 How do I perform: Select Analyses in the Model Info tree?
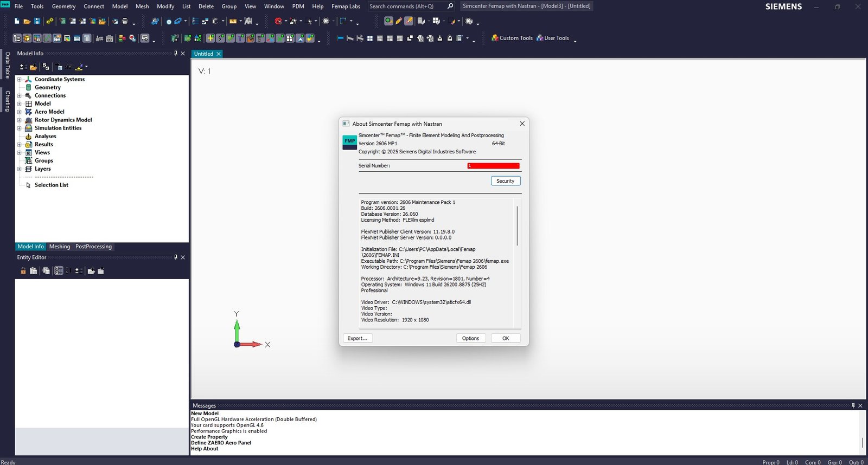pos(46,136)
